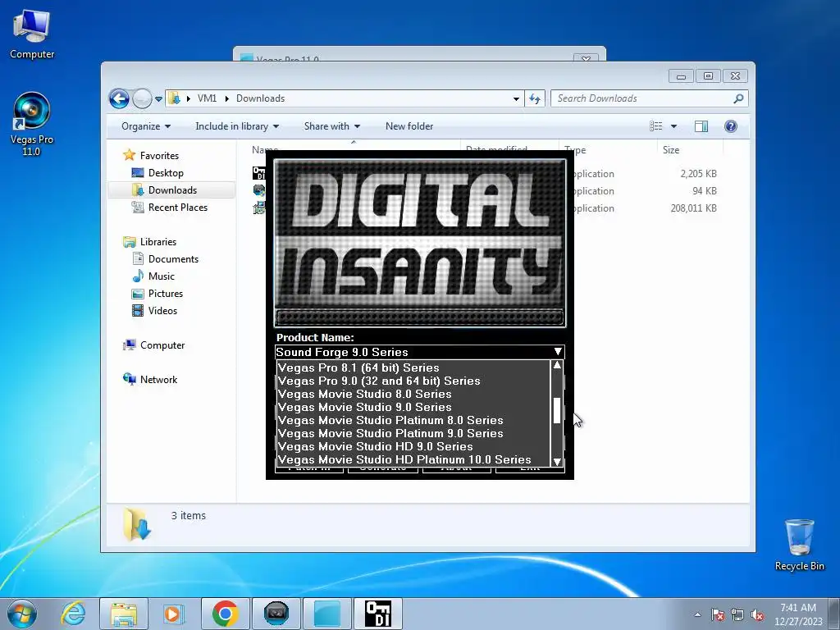This screenshot has height=630, width=840.
Task: Open the clock showing 7:41 AM
Action: 798,614
